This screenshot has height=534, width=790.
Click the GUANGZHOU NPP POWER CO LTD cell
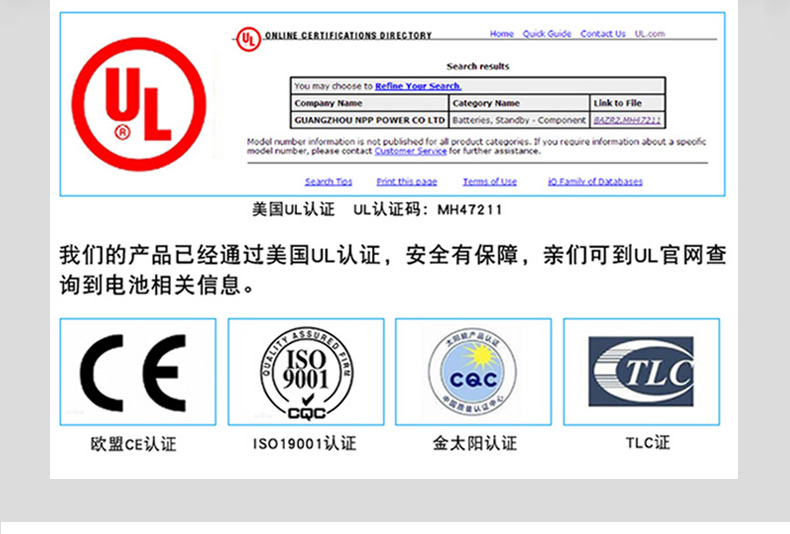point(369,120)
